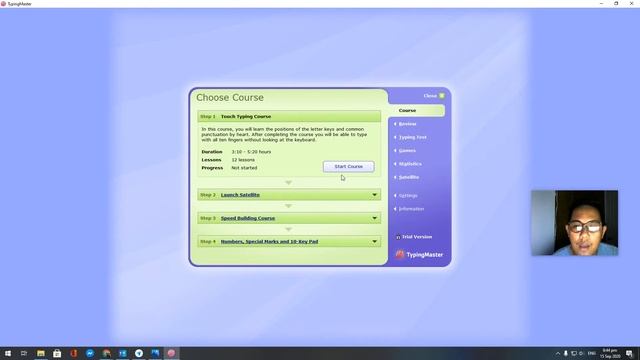Open the red Office icon on taskbar

[x=73, y=353]
